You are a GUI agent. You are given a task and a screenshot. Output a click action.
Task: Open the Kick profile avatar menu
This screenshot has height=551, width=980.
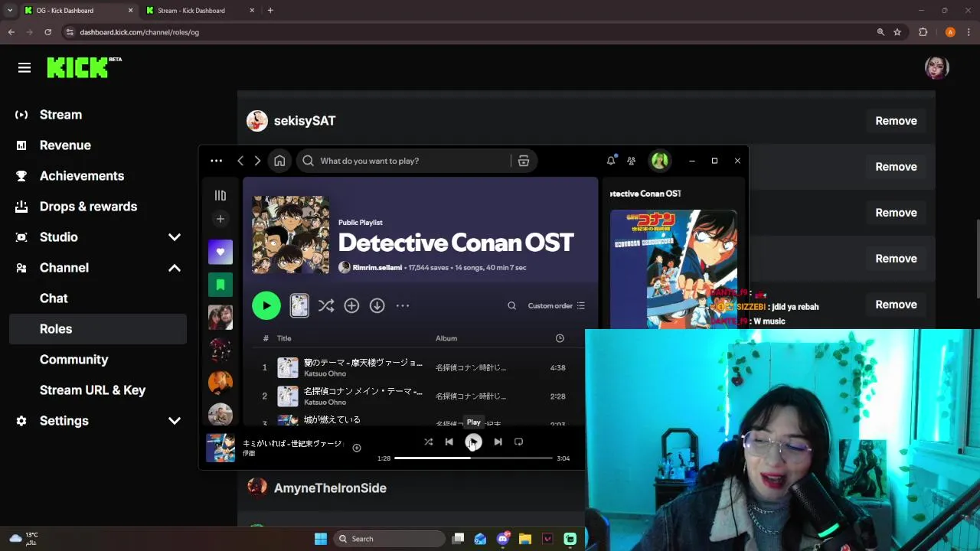click(x=936, y=67)
